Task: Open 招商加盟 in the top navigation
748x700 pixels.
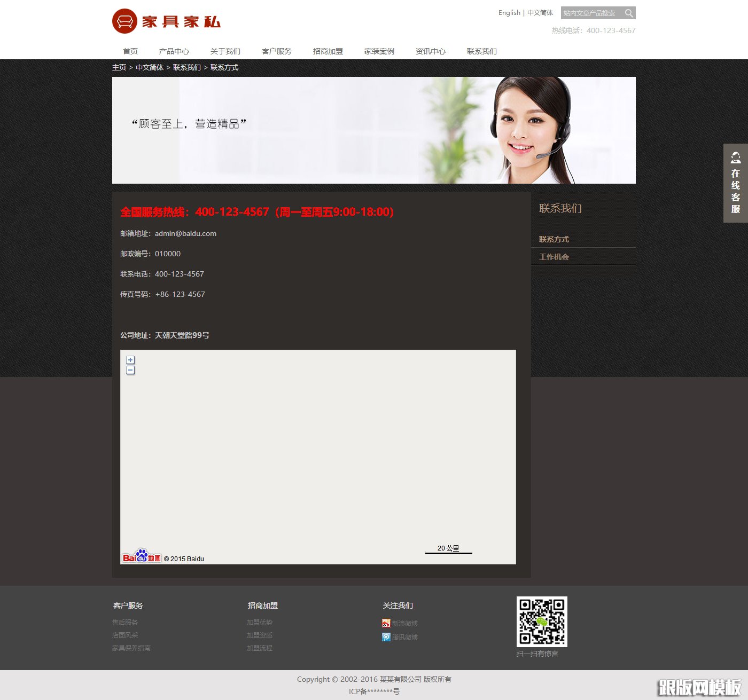Action: coord(328,51)
